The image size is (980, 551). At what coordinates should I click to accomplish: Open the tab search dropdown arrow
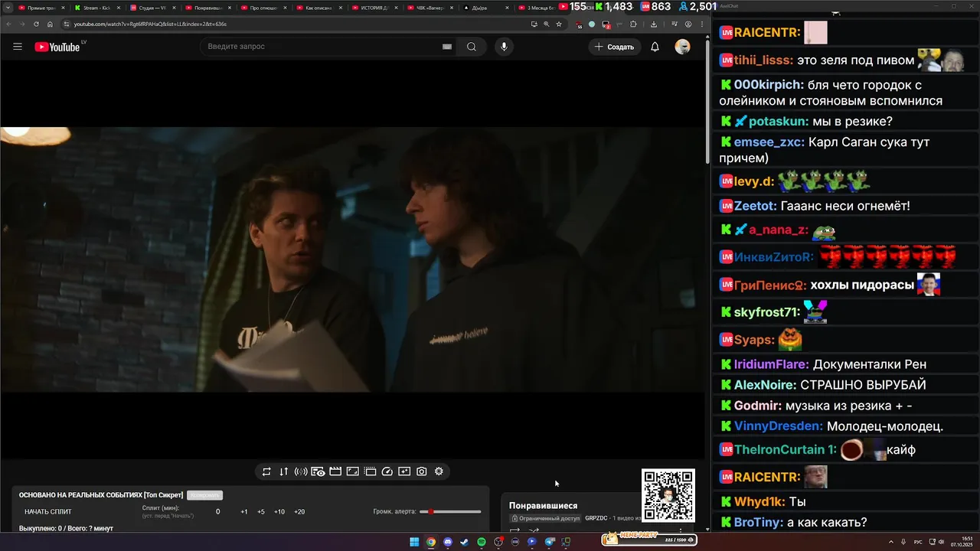[x=8, y=8]
